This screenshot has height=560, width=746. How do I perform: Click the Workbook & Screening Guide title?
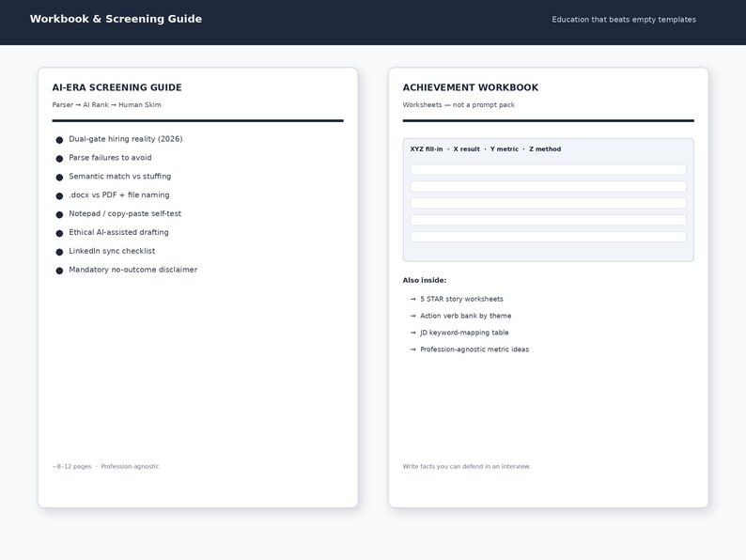click(116, 19)
